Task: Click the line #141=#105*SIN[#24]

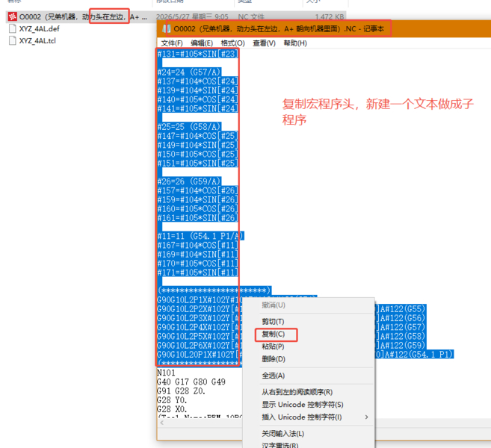Action: point(197,108)
